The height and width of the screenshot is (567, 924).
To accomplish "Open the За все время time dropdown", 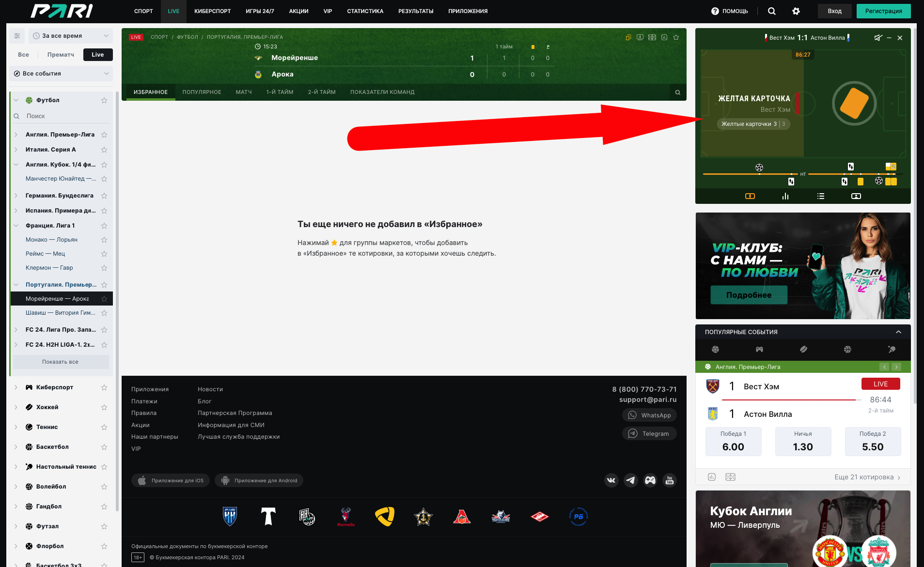I will pyautogui.click(x=71, y=36).
